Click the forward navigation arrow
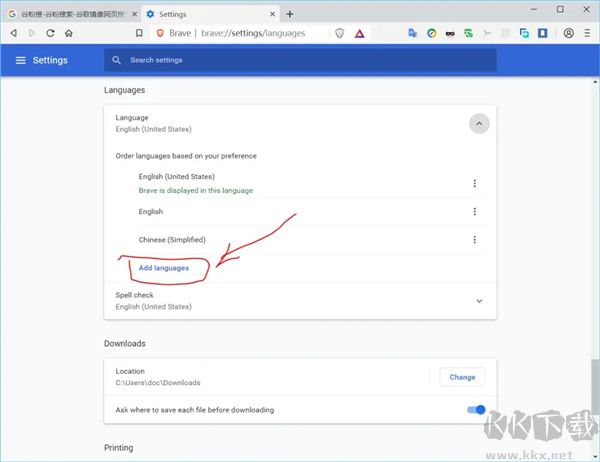The height and width of the screenshot is (462, 600). point(32,33)
